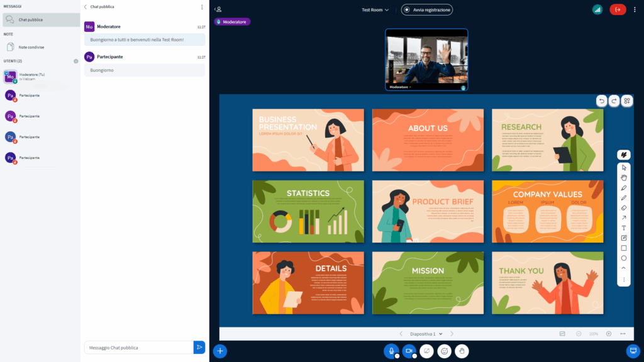Open the chat options three-dot menu
The height and width of the screenshot is (362, 644).
coord(202,7)
